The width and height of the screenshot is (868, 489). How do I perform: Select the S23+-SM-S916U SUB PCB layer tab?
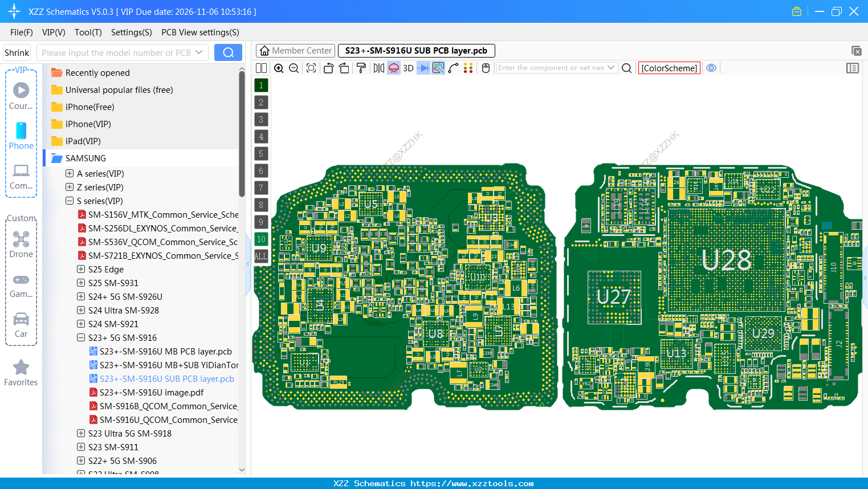tap(416, 50)
